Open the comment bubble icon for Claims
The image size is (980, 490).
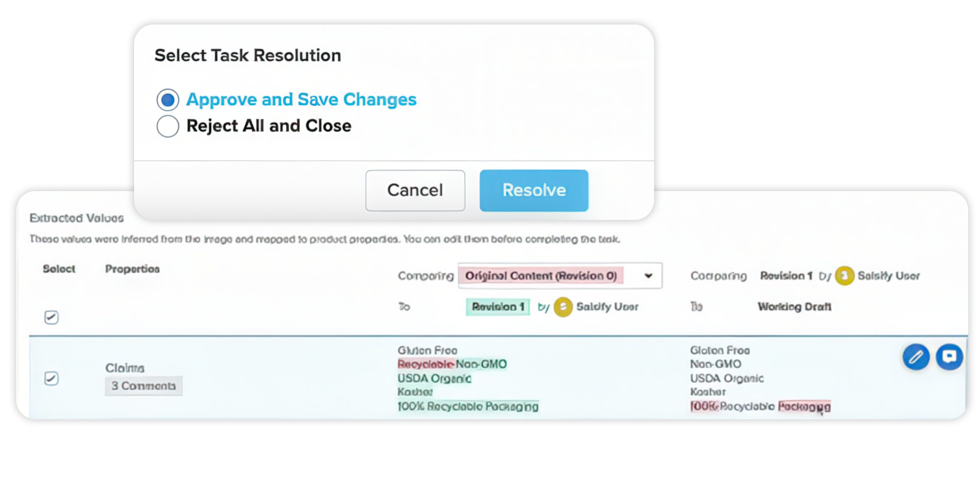(949, 357)
